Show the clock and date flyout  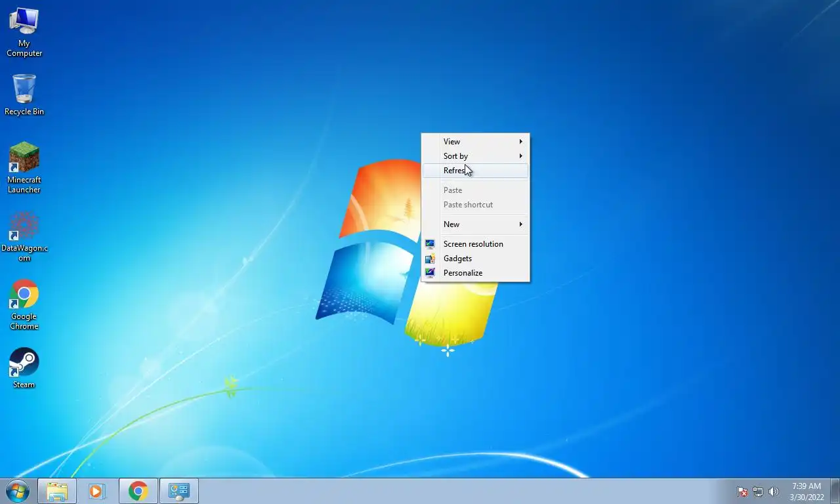[807, 492]
